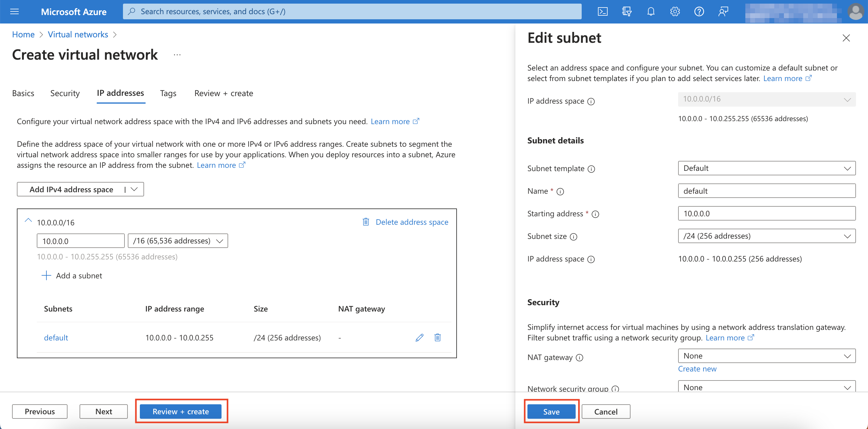The height and width of the screenshot is (429, 868).
Task: Click the NAT gateway info icon
Action: [580, 358]
